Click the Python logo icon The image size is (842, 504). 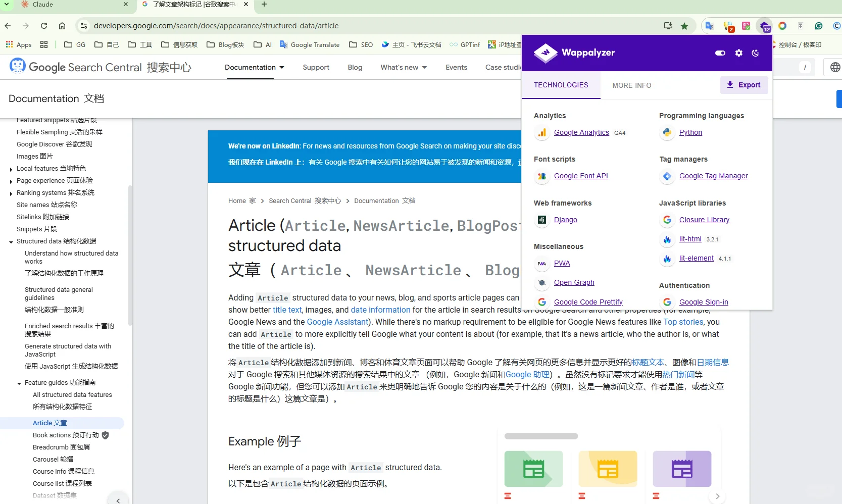click(x=667, y=133)
